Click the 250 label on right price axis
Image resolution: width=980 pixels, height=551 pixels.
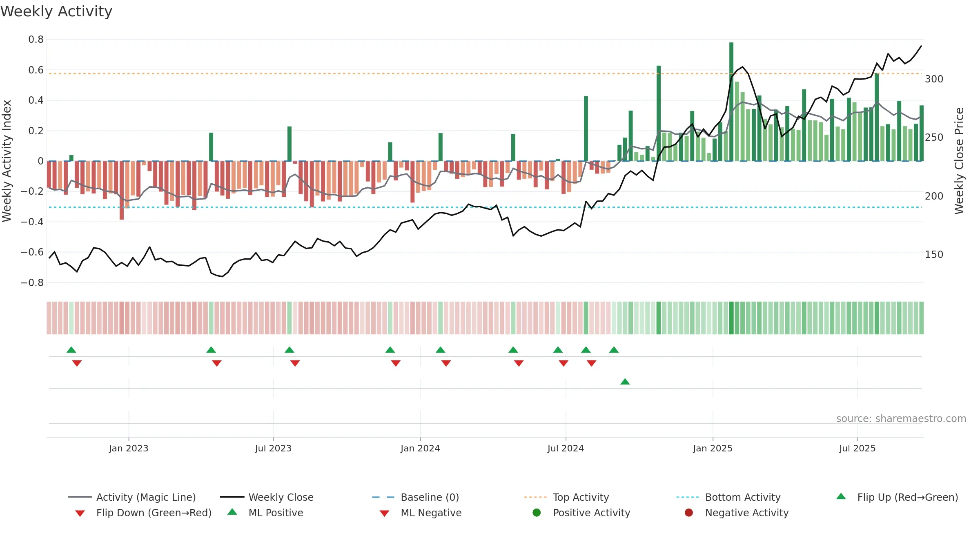(934, 138)
